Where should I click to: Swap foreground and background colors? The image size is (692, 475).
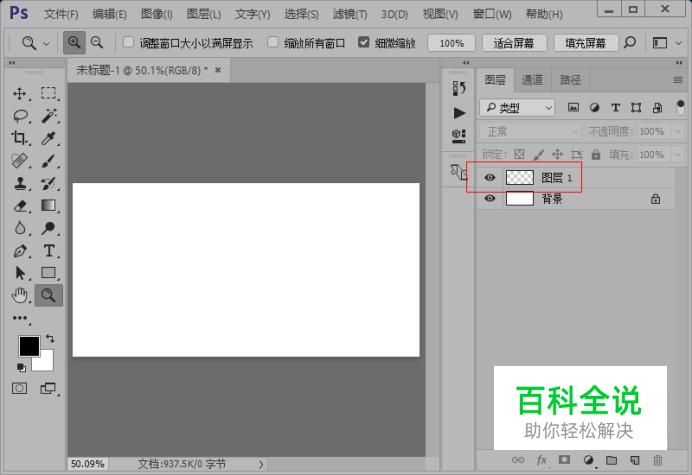coord(50,339)
